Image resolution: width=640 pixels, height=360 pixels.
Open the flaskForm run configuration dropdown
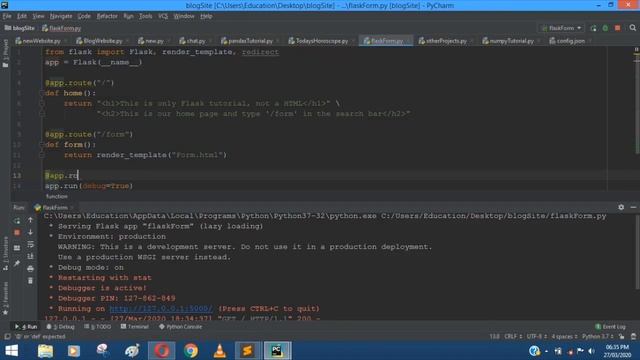click(x=562, y=28)
